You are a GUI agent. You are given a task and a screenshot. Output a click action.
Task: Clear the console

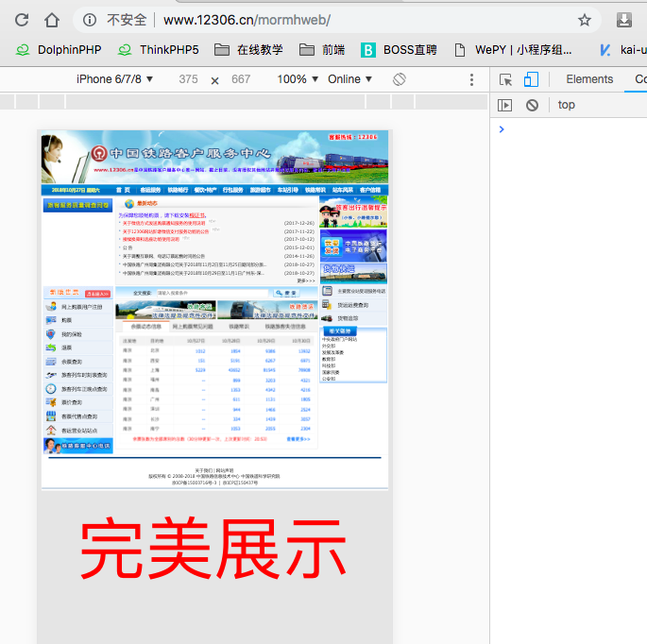pyautogui.click(x=532, y=105)
